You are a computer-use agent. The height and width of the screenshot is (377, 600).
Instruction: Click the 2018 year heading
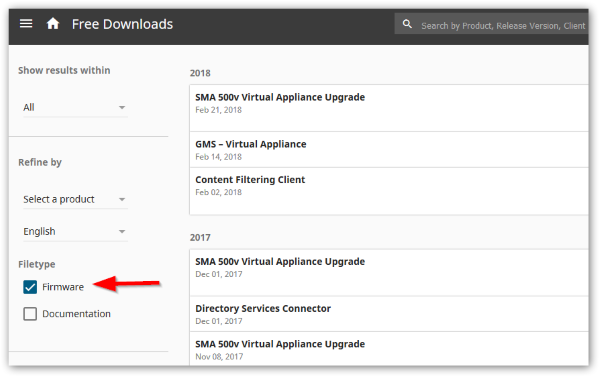200,73
